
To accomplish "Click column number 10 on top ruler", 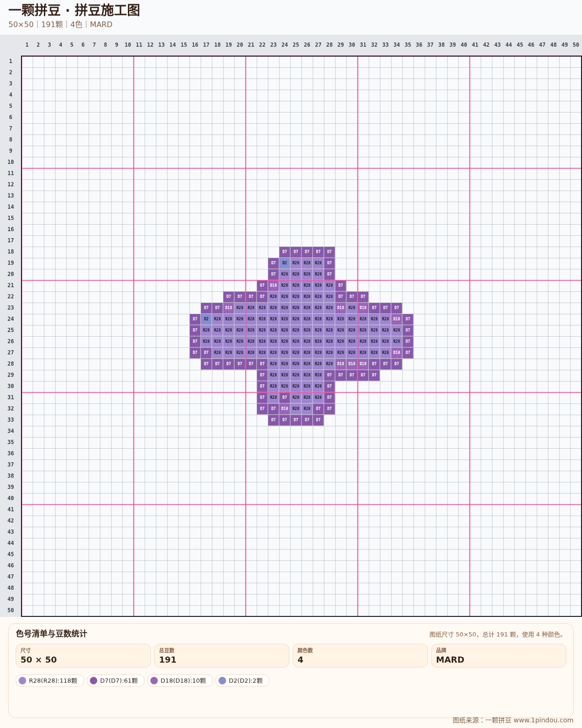I will (128, 45).
